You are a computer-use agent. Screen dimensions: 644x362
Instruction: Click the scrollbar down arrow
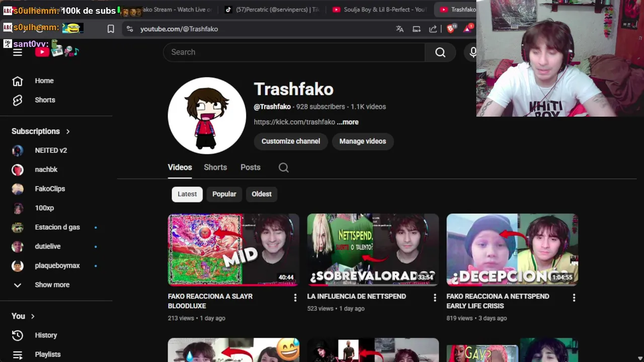640,358
